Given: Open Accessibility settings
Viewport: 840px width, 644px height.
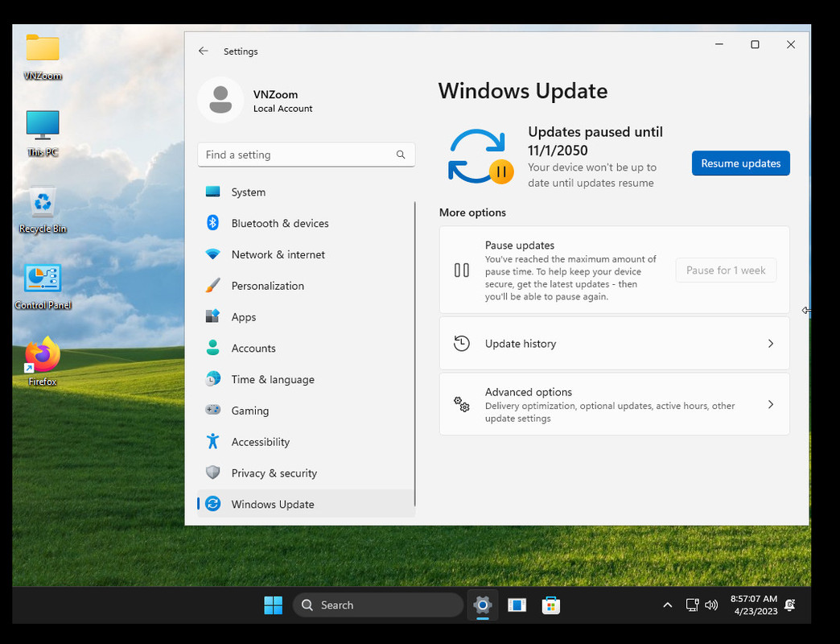Looking at the screenshot, I should coord(306,441).
